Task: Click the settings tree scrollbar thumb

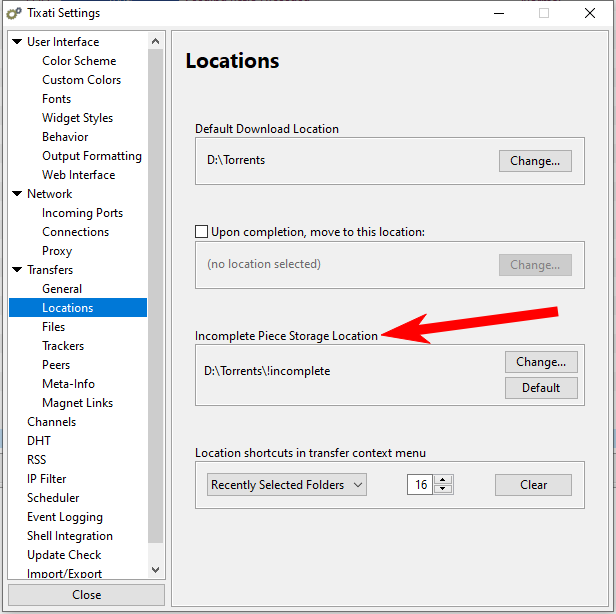Action: [x=156, y=296]
